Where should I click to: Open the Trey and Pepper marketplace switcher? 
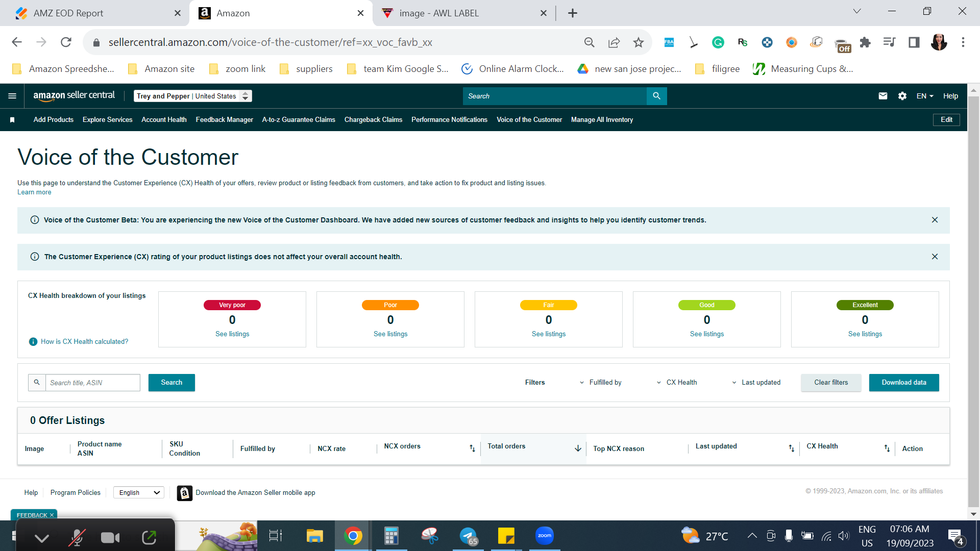pyautogui.click(x=193, y=96)
